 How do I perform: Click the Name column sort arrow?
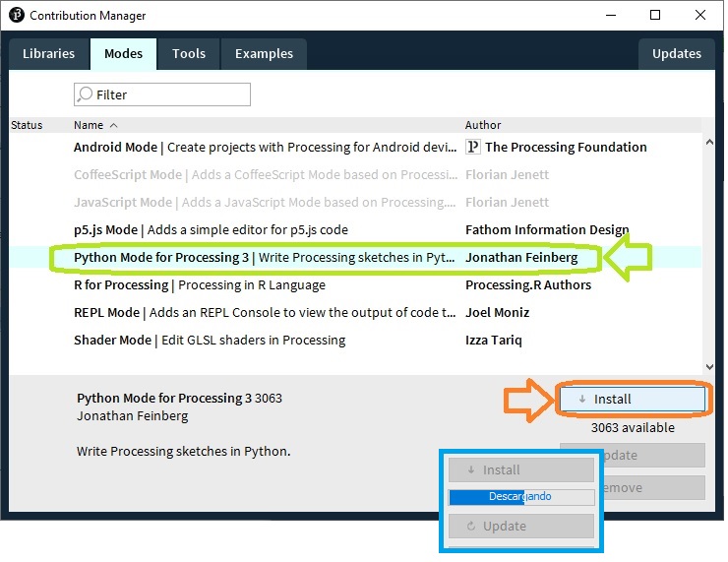coord(113,125)
